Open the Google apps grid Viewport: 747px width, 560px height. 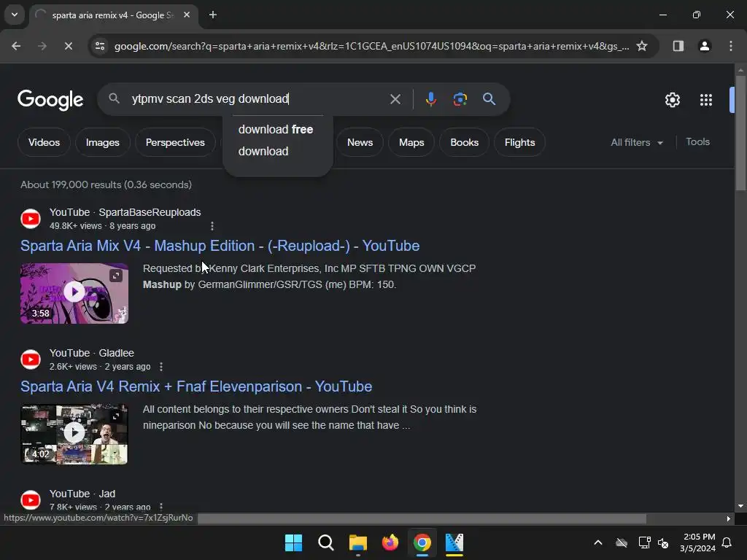point(705,100)
